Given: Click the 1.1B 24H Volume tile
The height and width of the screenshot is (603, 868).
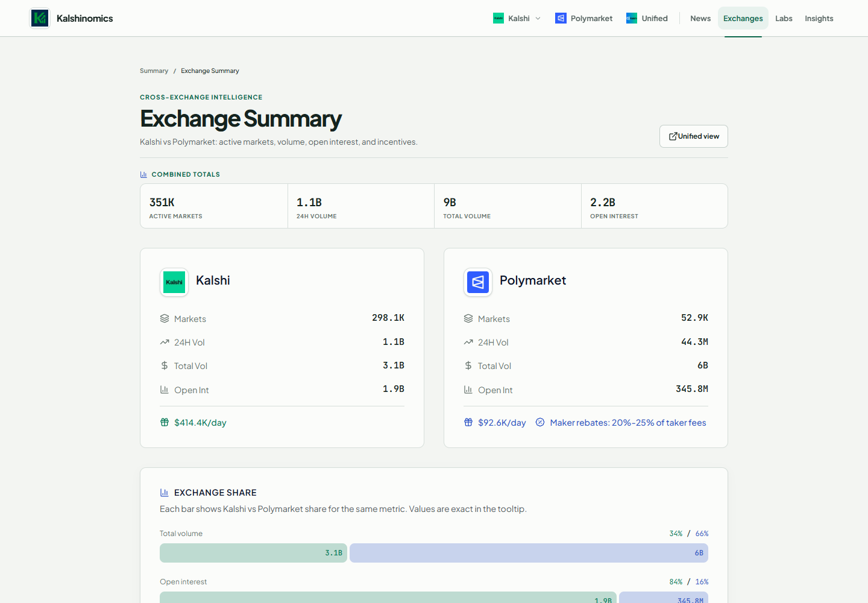Looking at the screenshot, I should tap(361, 206).
